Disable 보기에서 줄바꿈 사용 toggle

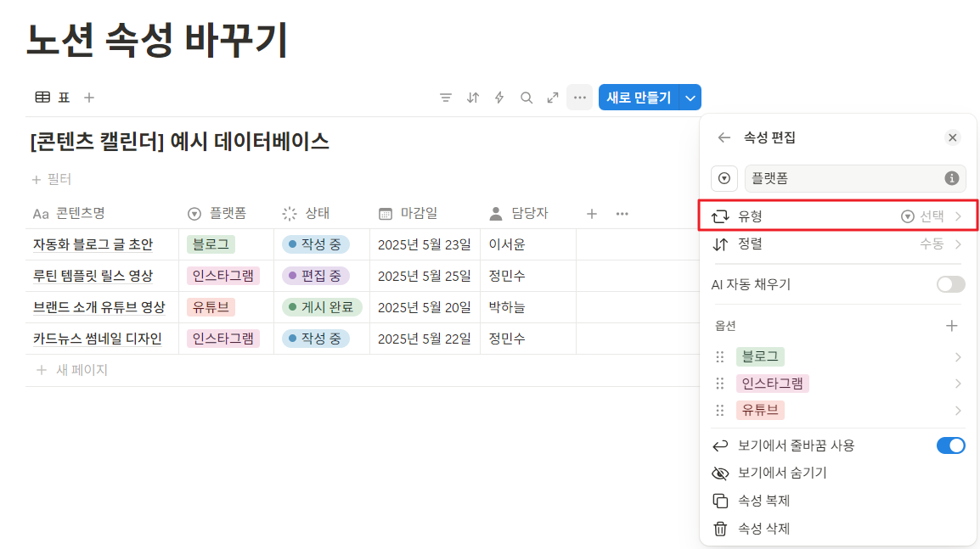[950, 445]
